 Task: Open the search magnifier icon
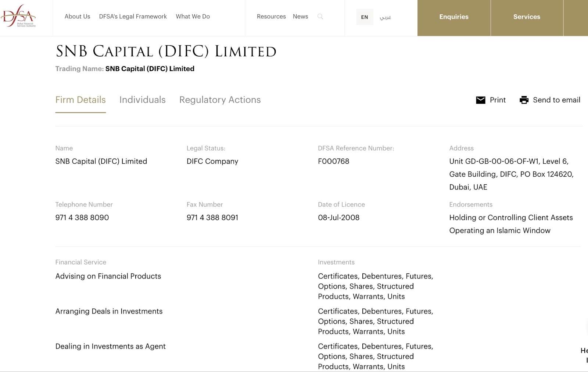(320, 17)
